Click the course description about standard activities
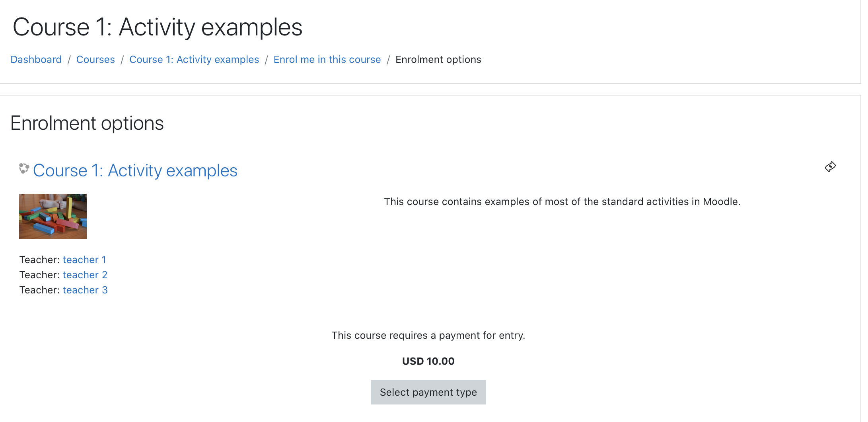 click(x=562, y=201)
